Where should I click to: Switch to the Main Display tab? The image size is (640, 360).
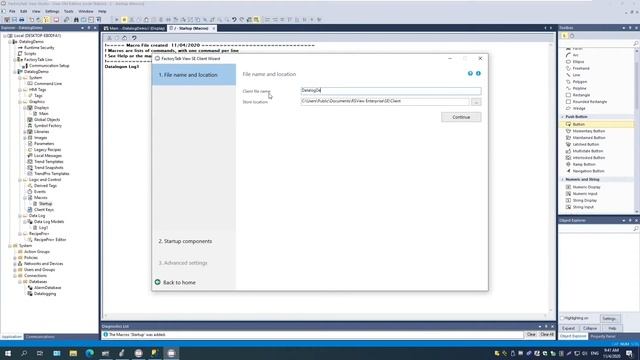click(134, 28)
